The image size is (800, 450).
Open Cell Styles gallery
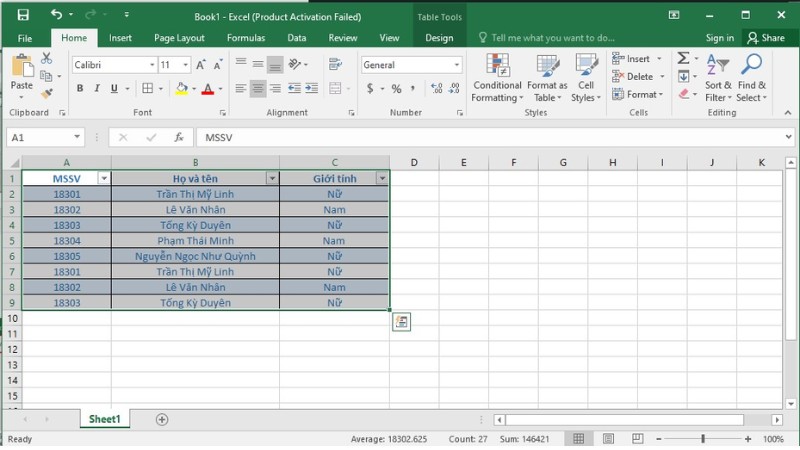coord(586,78)
